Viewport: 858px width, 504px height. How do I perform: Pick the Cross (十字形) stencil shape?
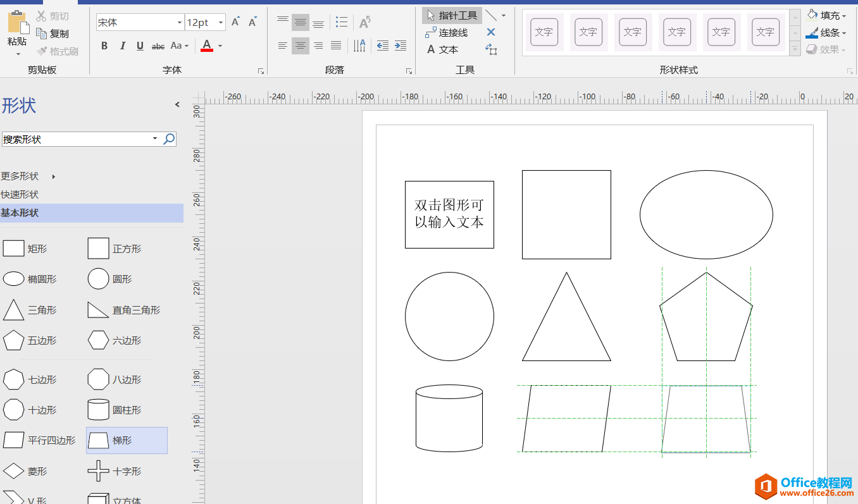(x=115, y=471)
